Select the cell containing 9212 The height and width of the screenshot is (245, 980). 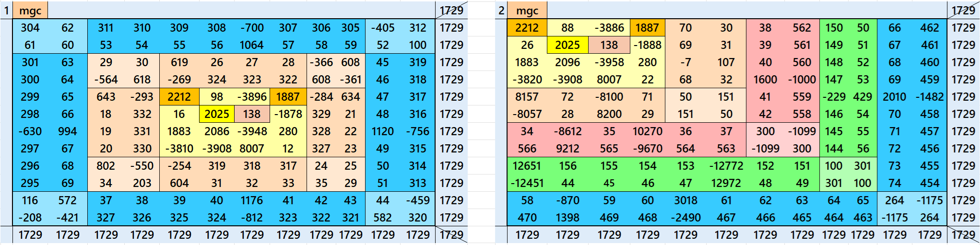(x=567, y=149)
